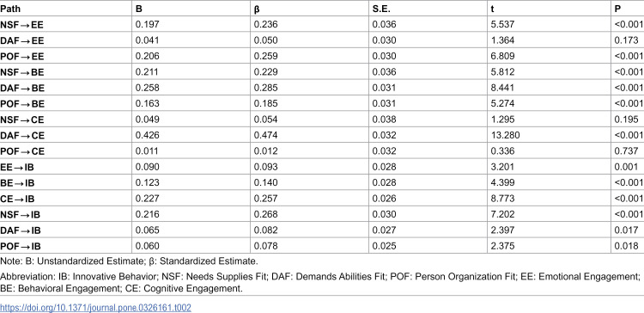Click the t column header
Viewport: 644px width, 313px height.
[x=493, y=9]
